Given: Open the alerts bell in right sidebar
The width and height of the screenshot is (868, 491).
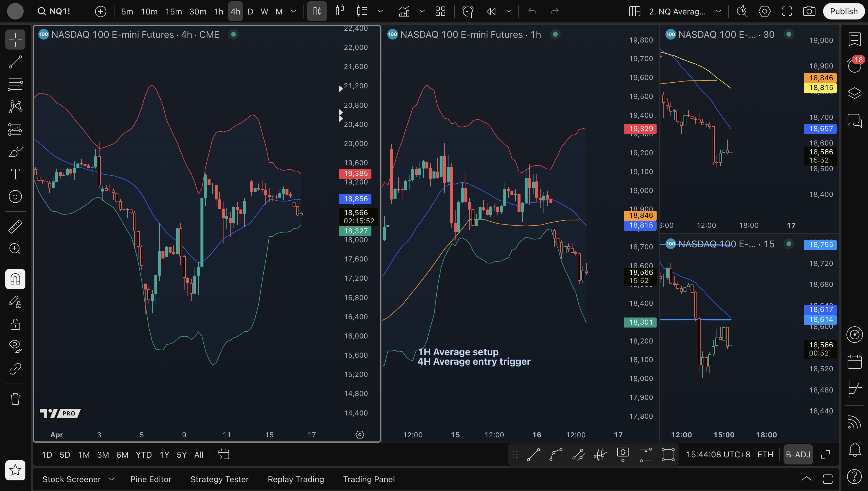Looking at the screenshot, I should 854,449.
